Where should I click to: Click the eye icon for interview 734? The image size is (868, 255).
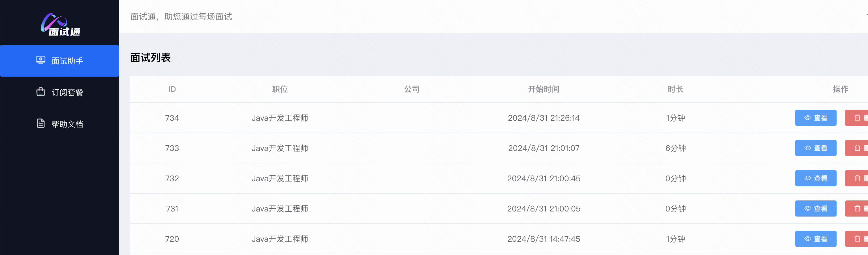tap(808, 118)
